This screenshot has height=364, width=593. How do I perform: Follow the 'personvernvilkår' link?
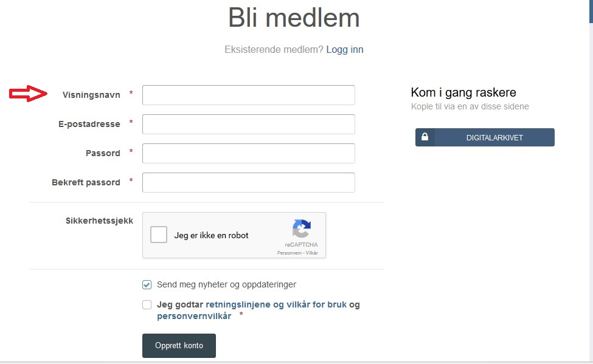194,316
